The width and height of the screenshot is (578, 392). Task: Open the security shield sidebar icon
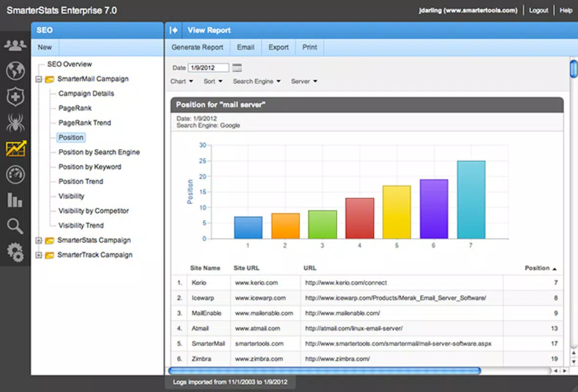click(x=15, y=97)
